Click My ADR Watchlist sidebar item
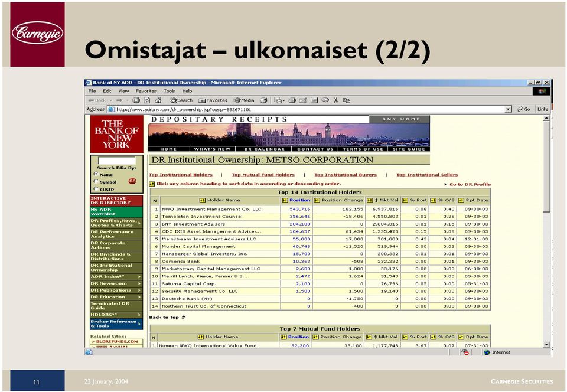Image resolution: width=567 pixels, height=392 pixels. point(116,212)
